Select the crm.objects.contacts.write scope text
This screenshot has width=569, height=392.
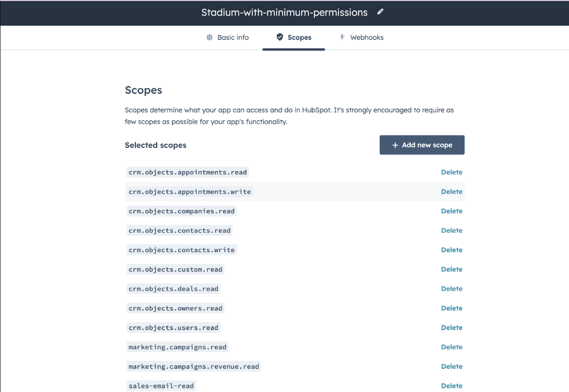click(181, 250)
